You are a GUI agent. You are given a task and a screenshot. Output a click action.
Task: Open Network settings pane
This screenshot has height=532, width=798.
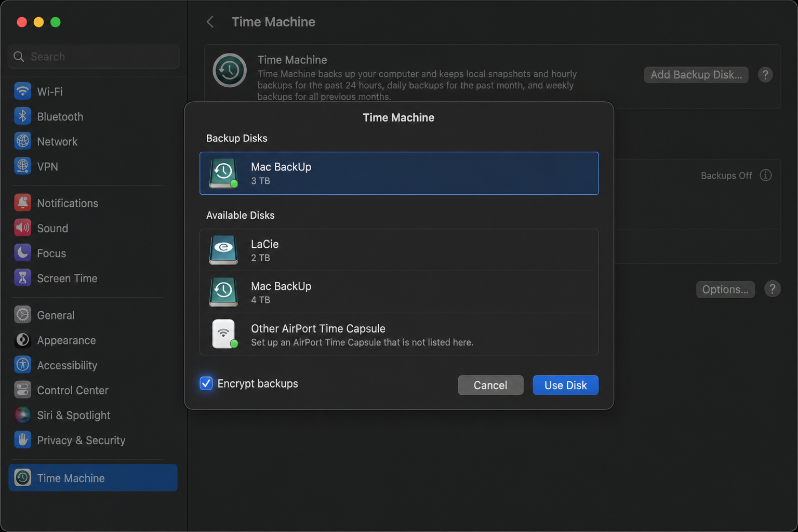[x=93, y=141]
